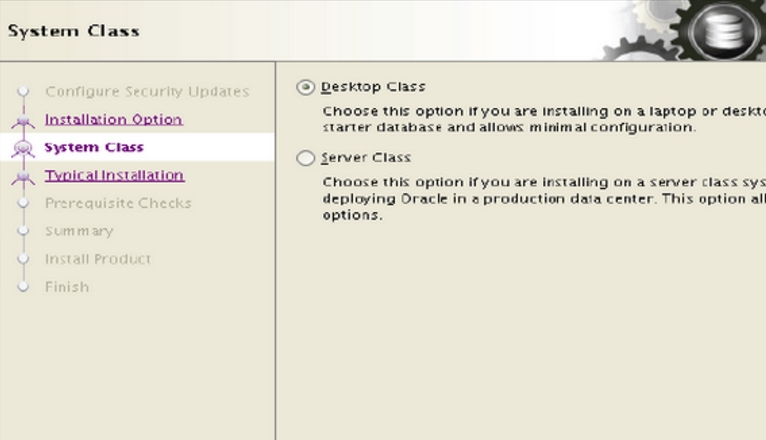Click the Finish step bullet icon
766x440 pixels.
click(23, 287)
